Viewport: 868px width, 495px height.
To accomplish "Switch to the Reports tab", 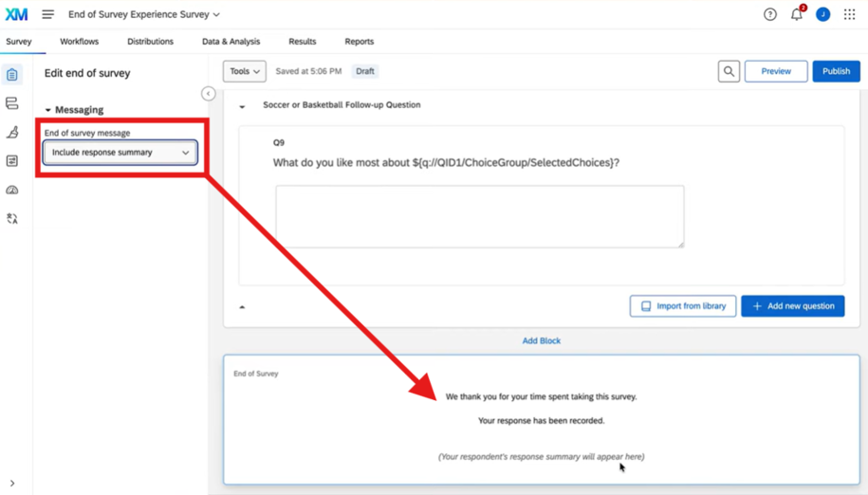I will coord(360,42).
